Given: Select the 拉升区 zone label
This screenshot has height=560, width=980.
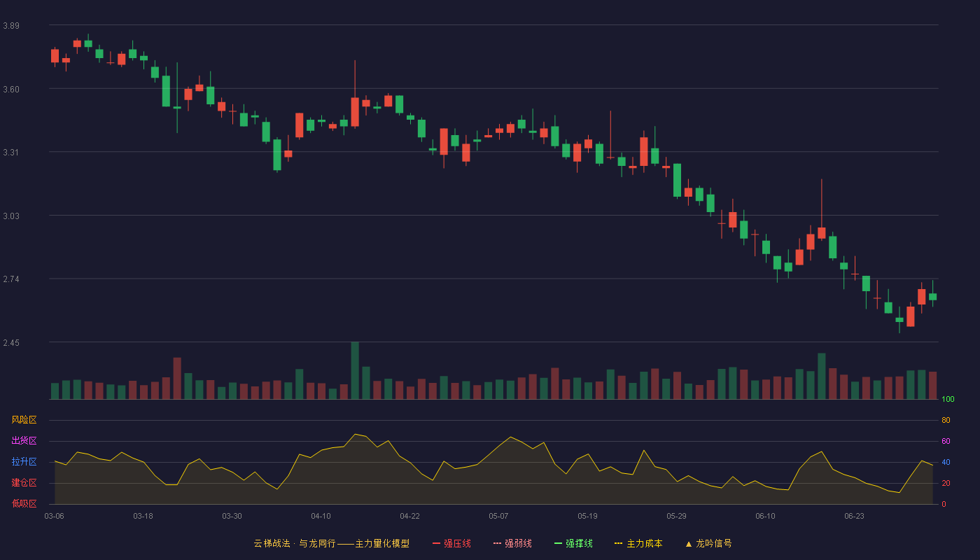Looking at the screenshot, I should point(24,462).
